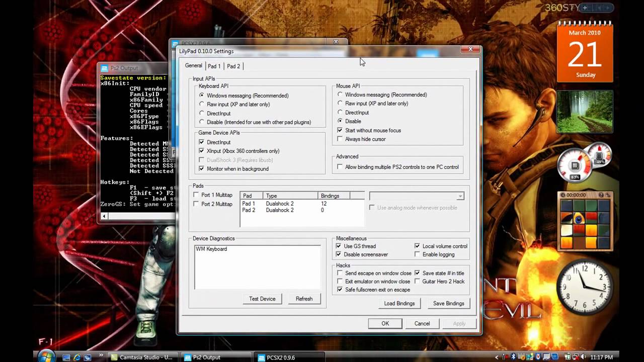Viewport: 644px width, 362px height.
Task: Toggle Use GS thread checkbox
Action: (x=356, y=246)
